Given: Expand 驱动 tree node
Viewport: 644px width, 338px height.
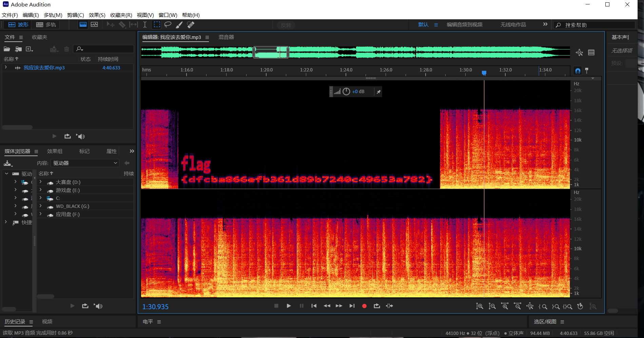Looking at the screenshot, I should (x=6, y=173).
